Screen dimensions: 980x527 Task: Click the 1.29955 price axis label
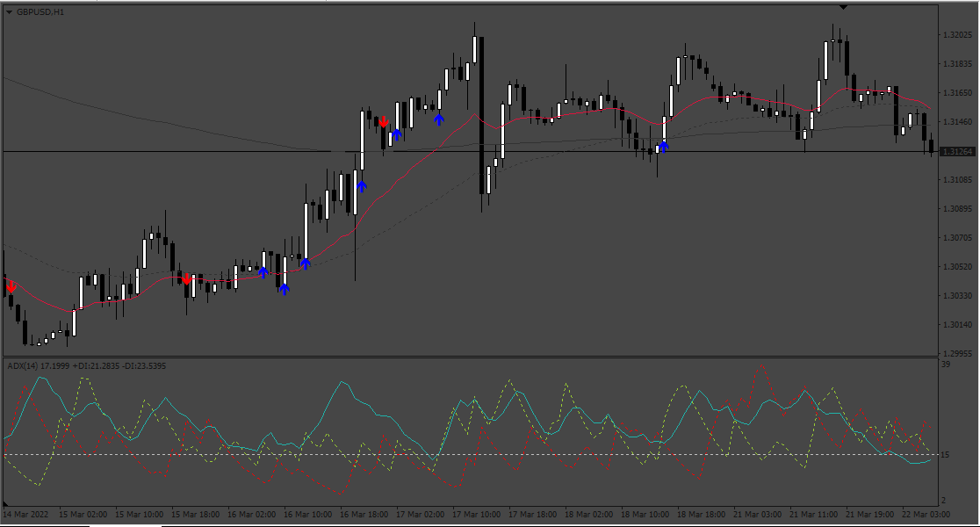[x=957, y=353]
